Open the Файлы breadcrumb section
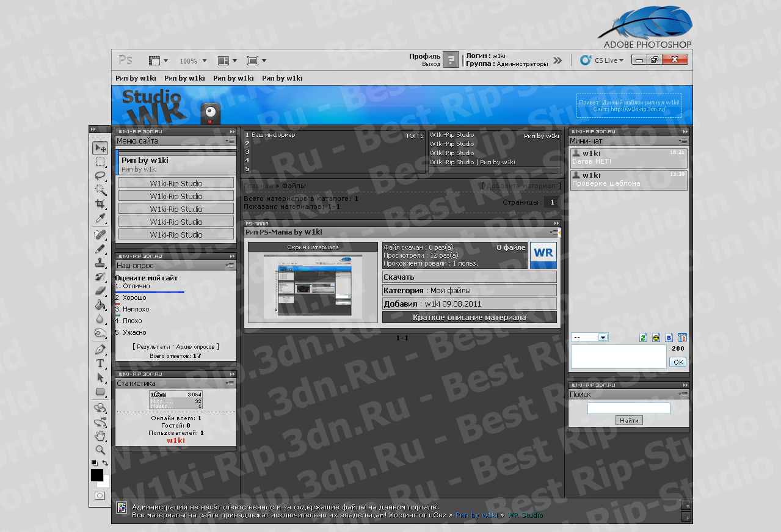Viewport: 781px width, 532px height. coord(294,186)
